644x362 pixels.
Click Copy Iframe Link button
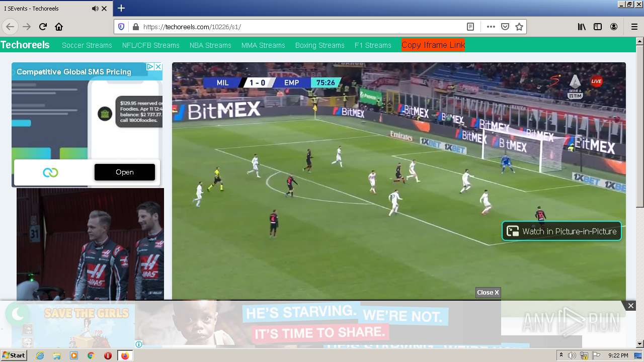coord(433,45)
